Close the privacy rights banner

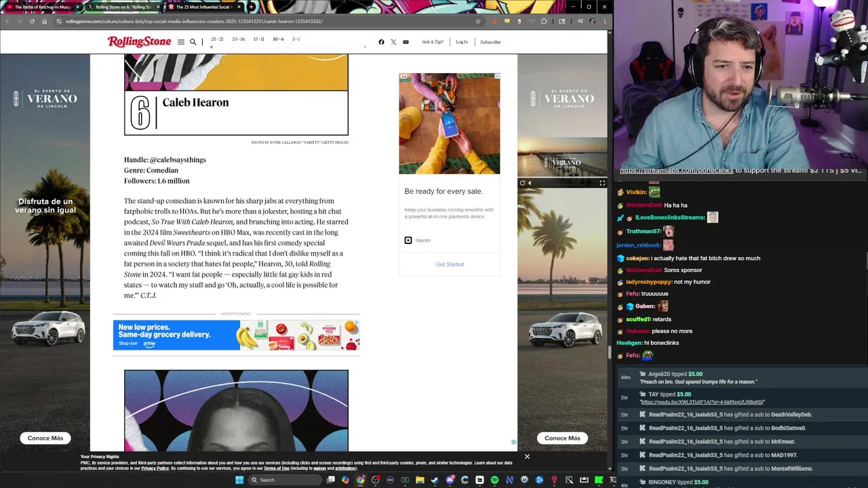[527, 457]
